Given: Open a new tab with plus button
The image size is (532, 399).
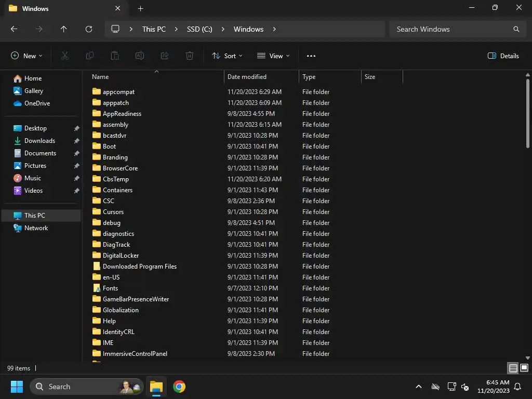Looking at the screenshot, I should click(140, 8).
